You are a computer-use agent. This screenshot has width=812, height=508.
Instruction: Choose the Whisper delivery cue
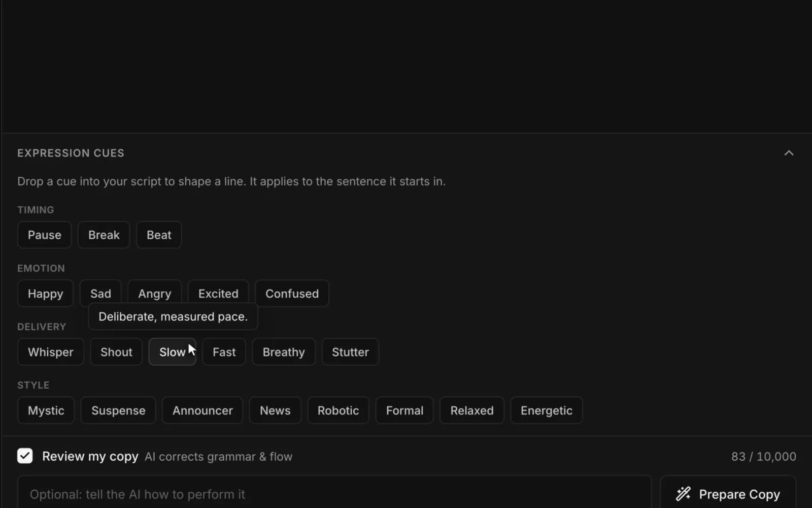click(x=50, y=352)
